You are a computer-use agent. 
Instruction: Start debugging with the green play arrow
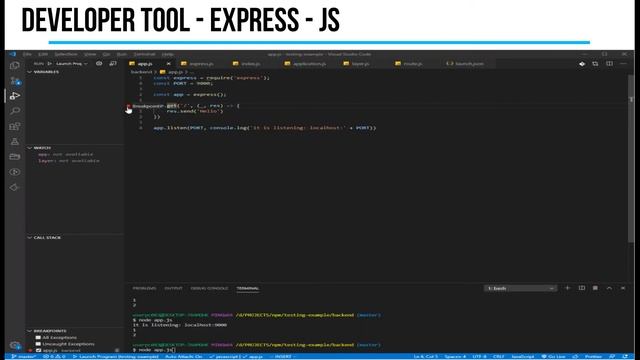click(50, 64)
